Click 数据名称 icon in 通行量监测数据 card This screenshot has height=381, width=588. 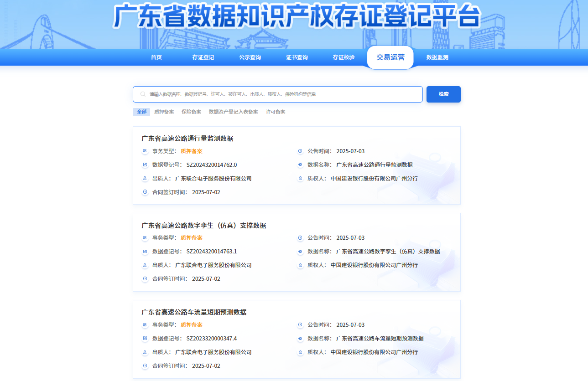click(300, 165)
